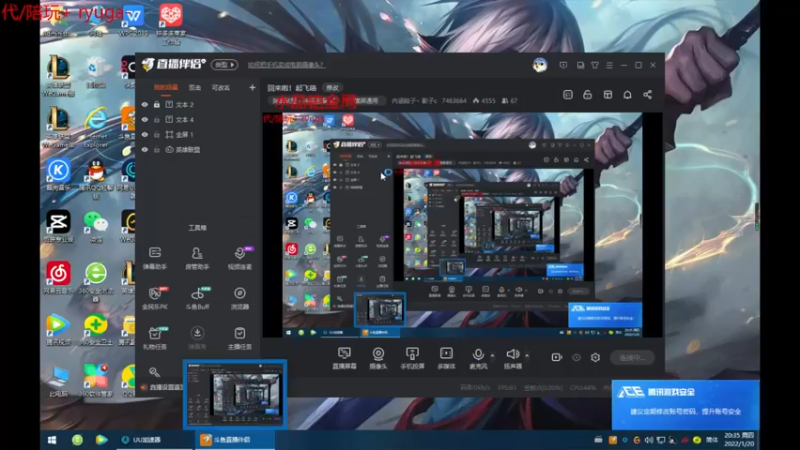Click the bell notification icon above preview
800x450 pixels.
click(628, 95)
